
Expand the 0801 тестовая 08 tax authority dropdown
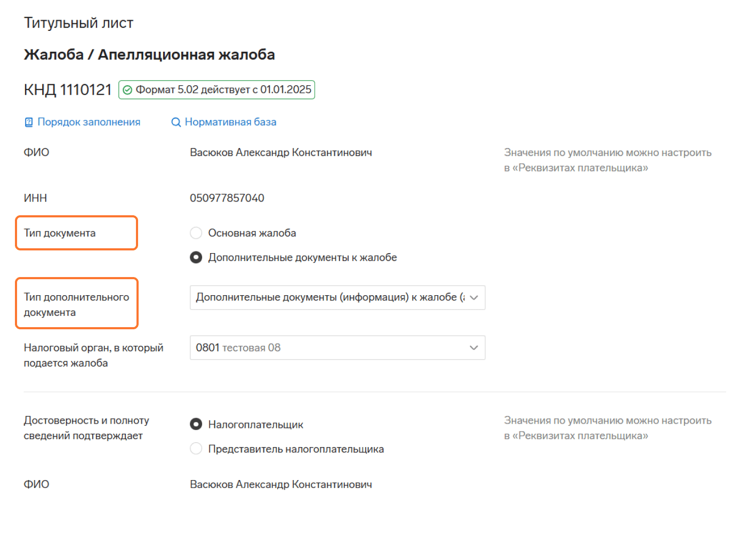(x=330, y=348)
